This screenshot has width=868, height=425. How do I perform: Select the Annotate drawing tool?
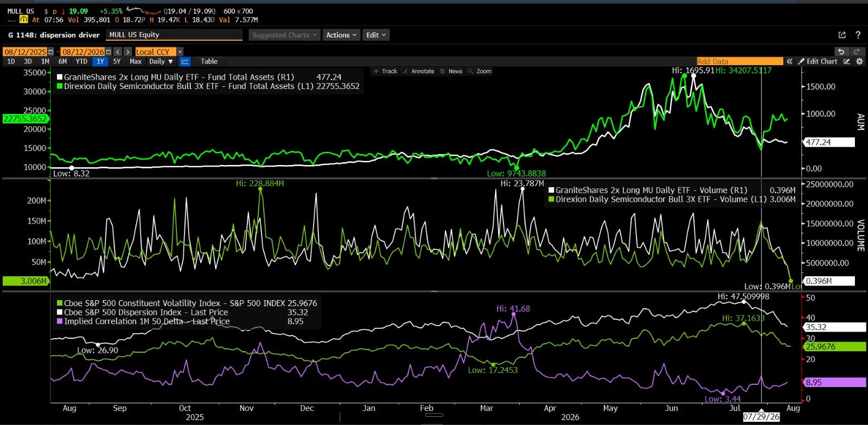418,71
